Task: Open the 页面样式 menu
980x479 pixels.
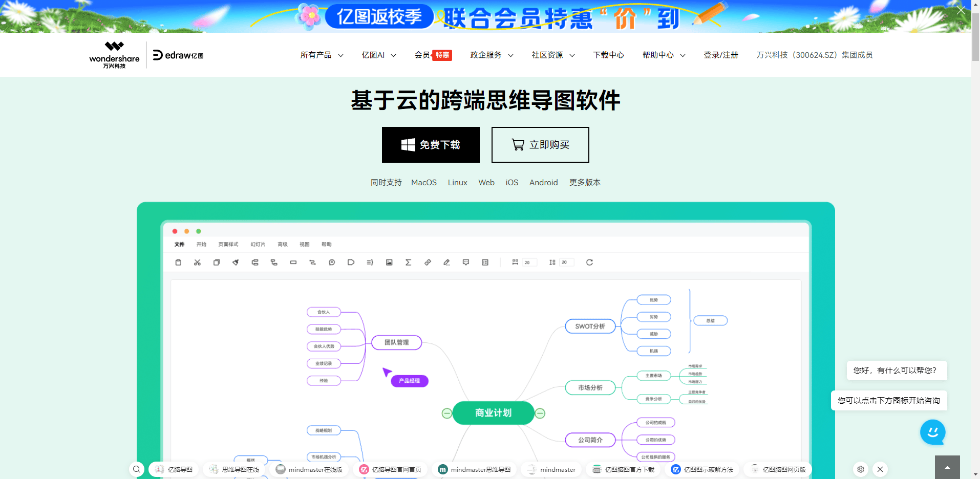Action: tap(227, 244)
